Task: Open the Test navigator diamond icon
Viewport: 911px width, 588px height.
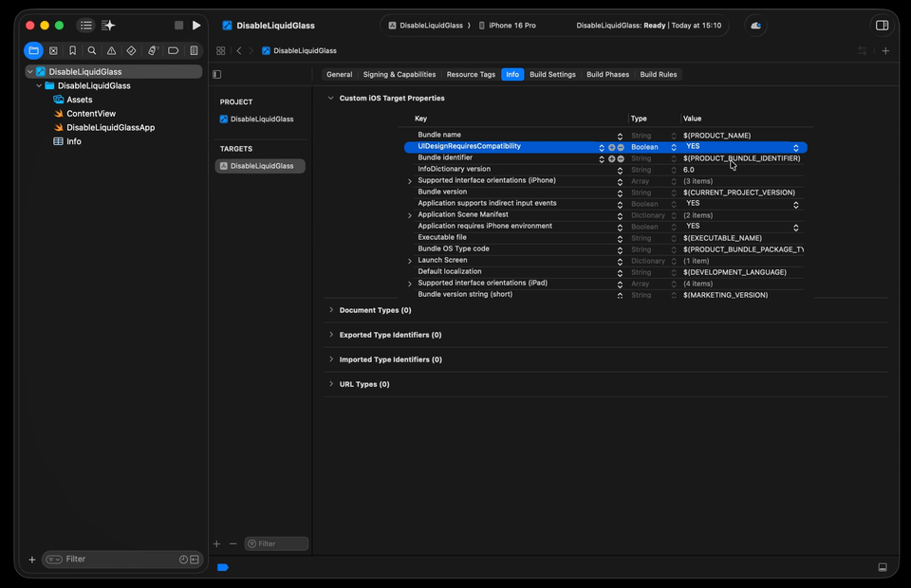Action: pos(131,50)
